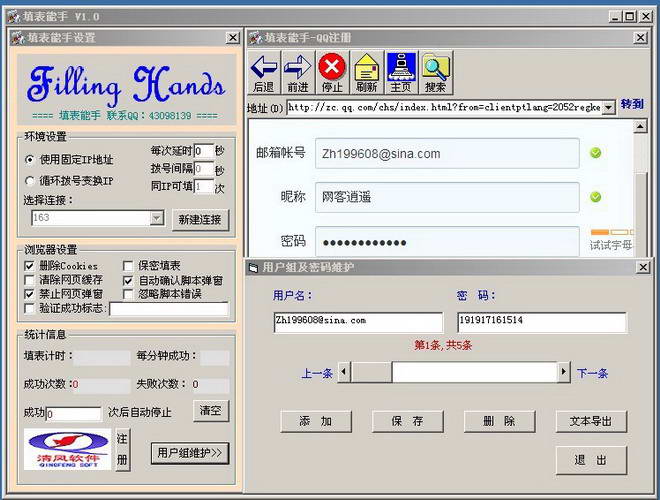660x500 pixels.
Task: Toggle the 保密填表 checkbox
Action: (x=128, y=266)
